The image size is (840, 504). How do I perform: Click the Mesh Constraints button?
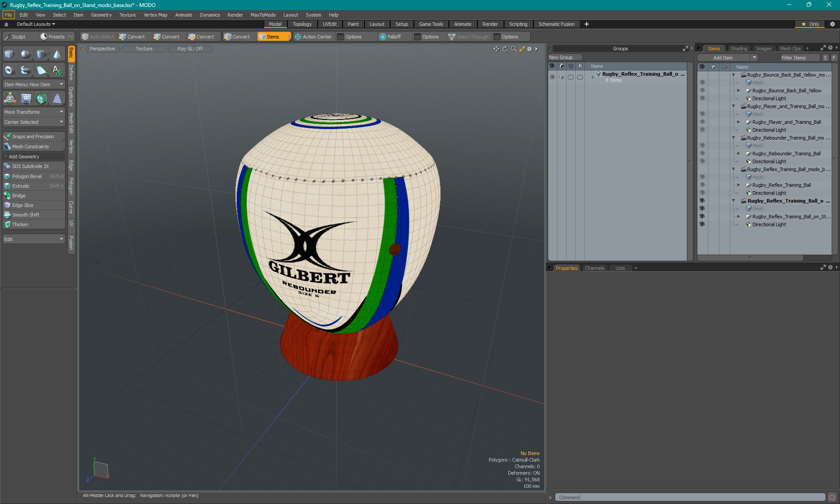coord(34,147)
